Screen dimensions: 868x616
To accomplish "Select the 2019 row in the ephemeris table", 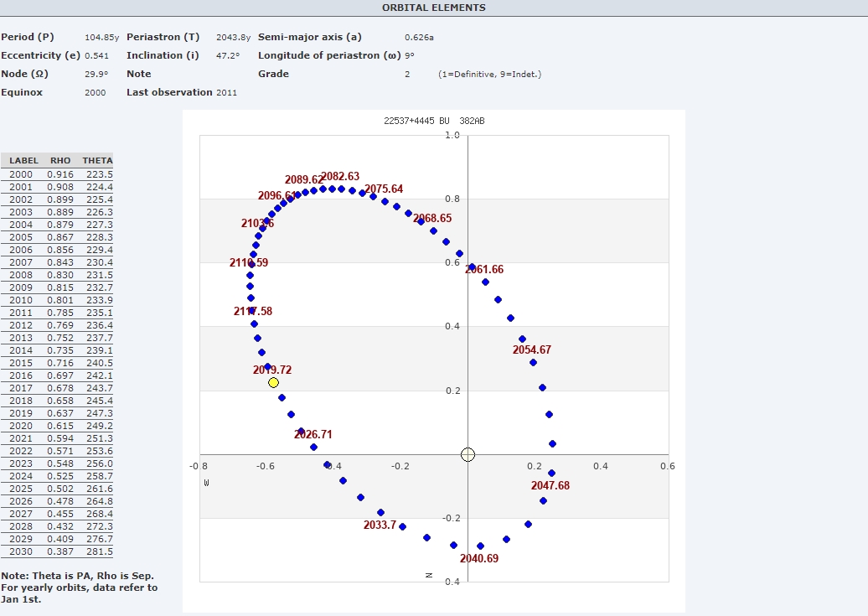I will point(57,413).
